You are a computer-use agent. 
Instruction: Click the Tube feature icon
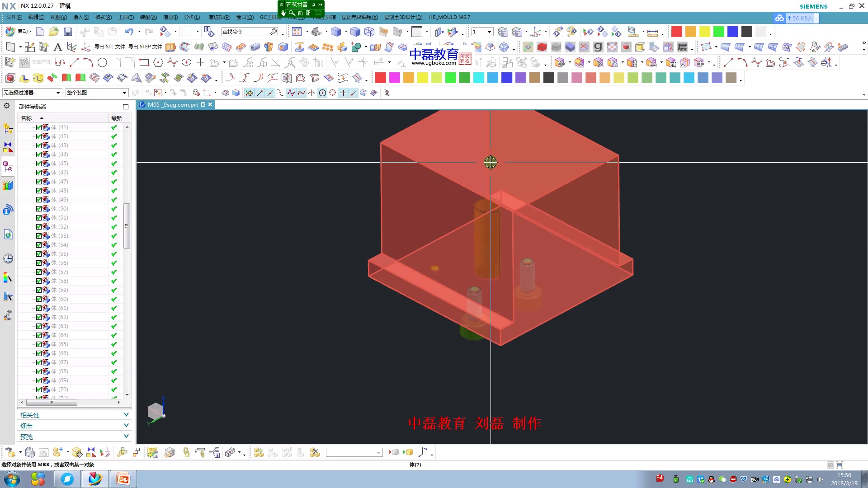(255, 47)
